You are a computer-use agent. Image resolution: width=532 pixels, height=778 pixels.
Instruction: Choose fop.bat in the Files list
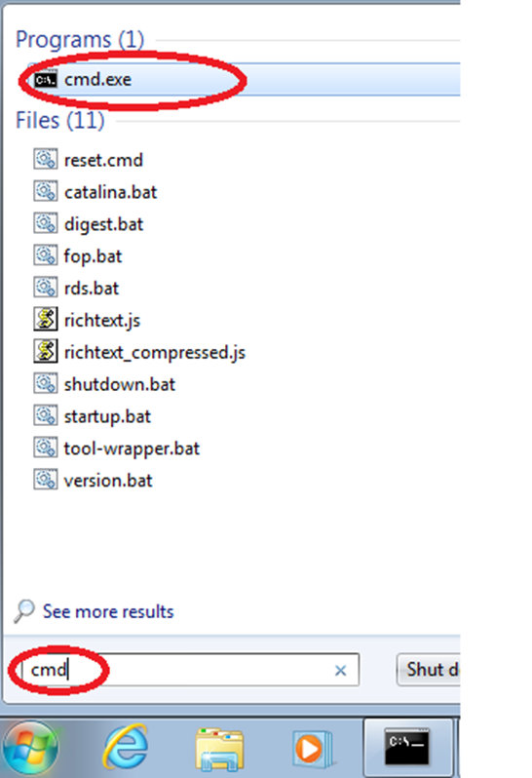pyautogui.click(x=93, y=256)
